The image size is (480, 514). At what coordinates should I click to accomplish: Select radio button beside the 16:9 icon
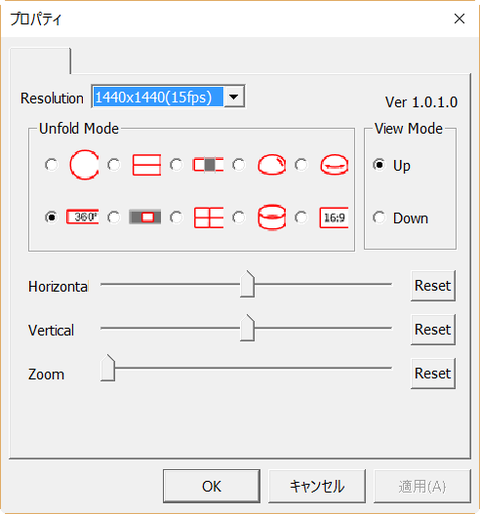tap(301, 217)
